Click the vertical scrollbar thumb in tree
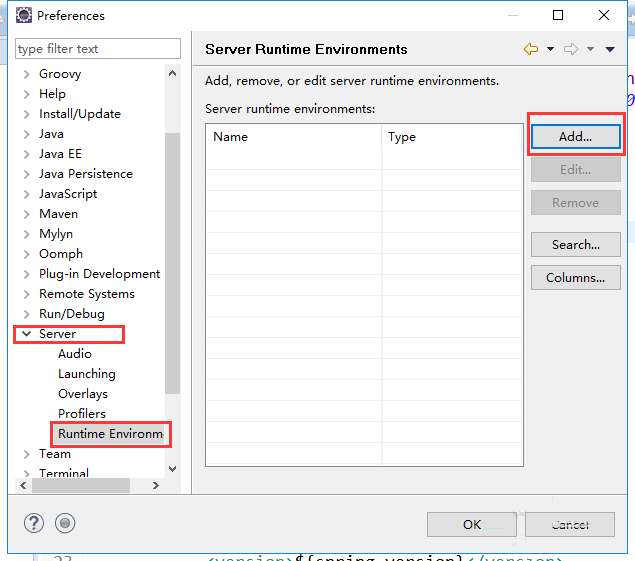The image size is (635, 561). tap(173, 263)
